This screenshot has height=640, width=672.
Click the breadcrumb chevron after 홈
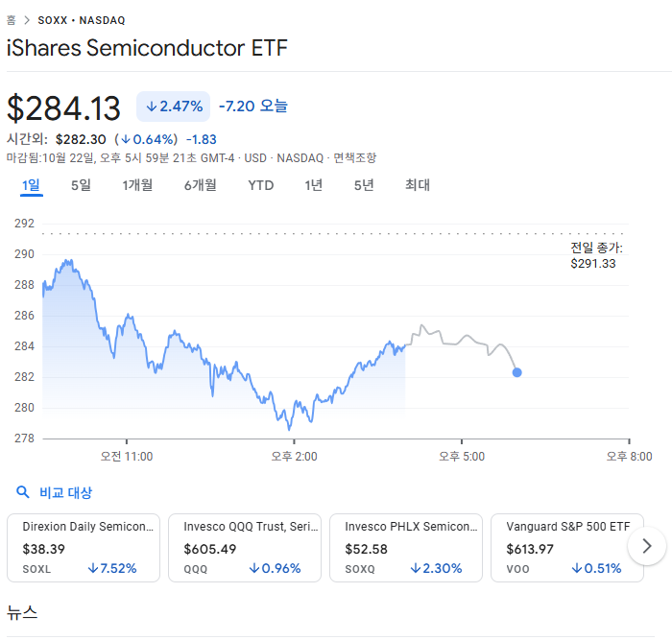pos(26,20)
